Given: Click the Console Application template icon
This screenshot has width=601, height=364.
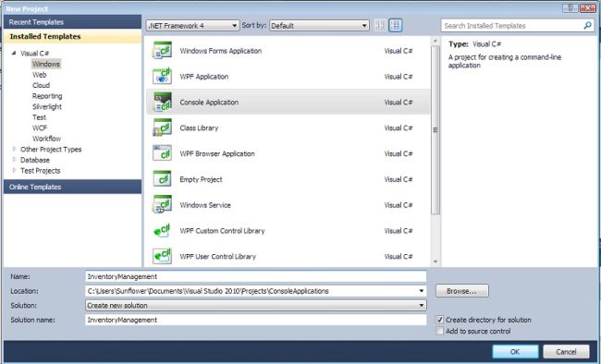Looking at the screenshot, I should (x=162, y=102).
